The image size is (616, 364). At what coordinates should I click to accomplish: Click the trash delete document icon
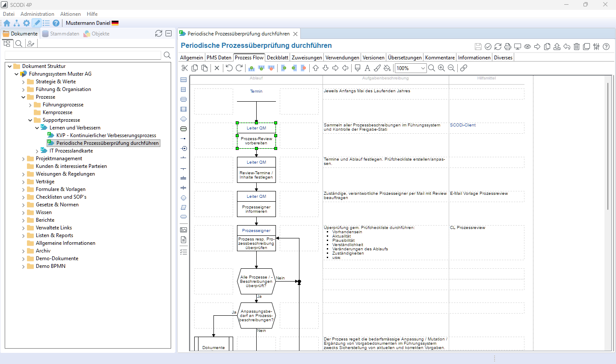(x=577, y=47)
